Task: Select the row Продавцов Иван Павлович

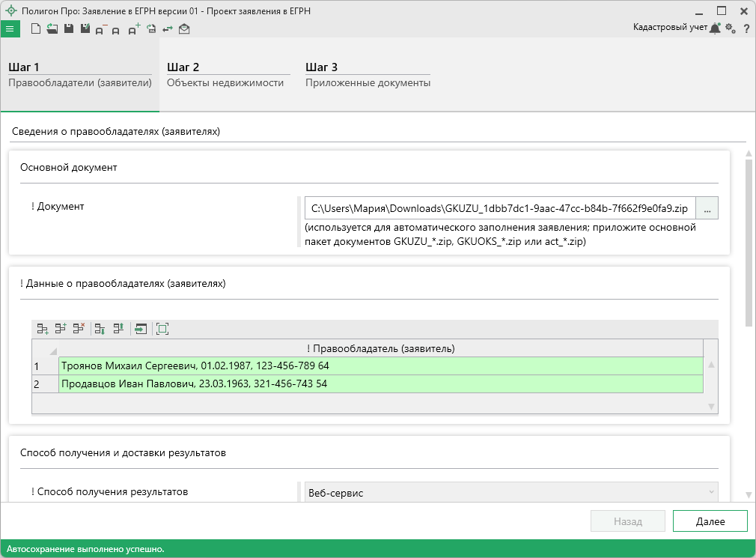Action: (x=380, y=383)
